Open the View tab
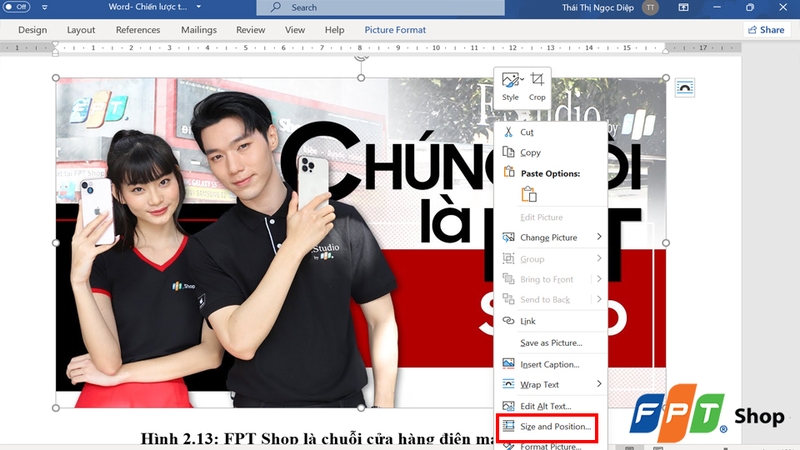The image size is (800, 450). tap(295, 30)
